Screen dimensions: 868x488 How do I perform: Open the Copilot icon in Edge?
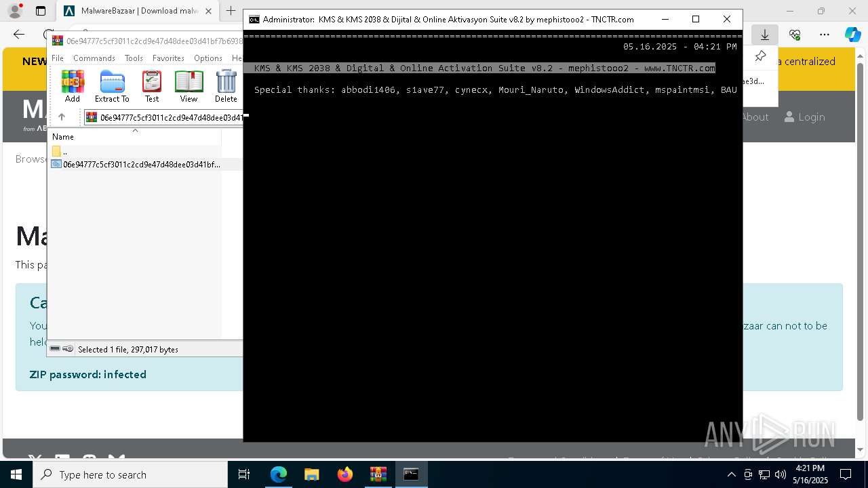(852, 35)
